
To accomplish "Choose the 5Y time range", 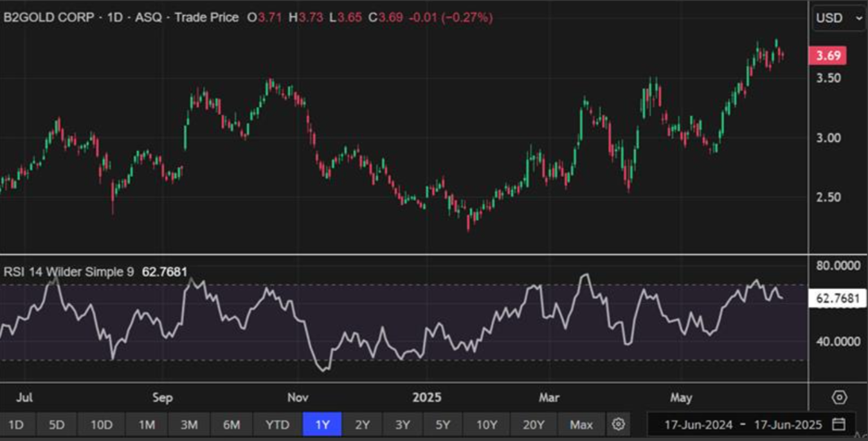I will click(x=443, y=425).
